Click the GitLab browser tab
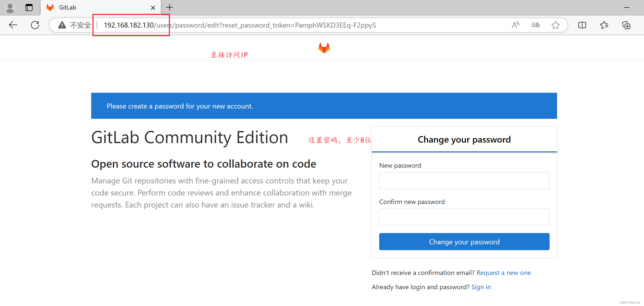This screenshot has width=644, height=306. 101,8
